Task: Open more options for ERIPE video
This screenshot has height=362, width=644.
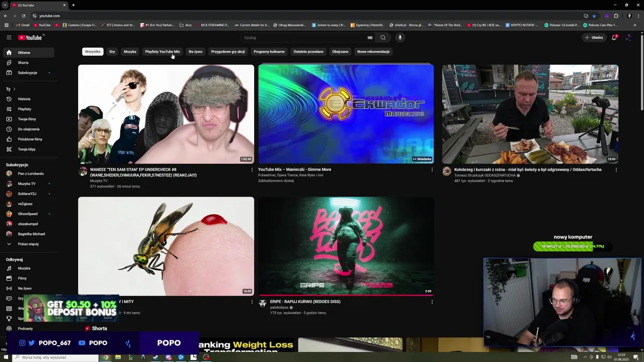Action: click(432, 302)
